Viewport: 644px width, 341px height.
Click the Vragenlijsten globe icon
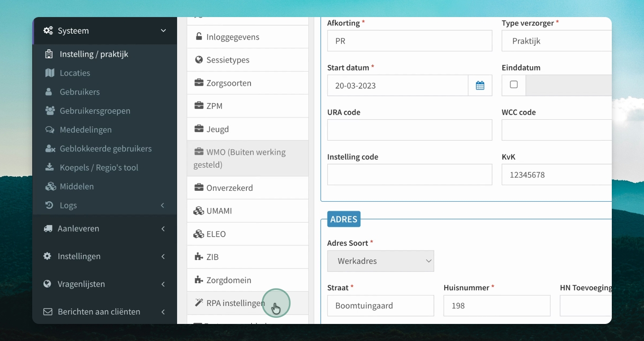pyautogui.click(x=47, y=284)
